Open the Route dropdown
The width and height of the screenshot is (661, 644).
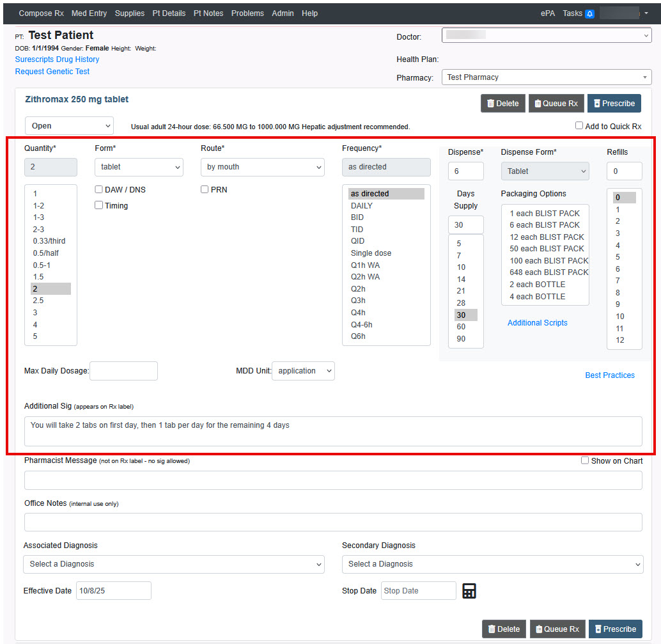262,167
